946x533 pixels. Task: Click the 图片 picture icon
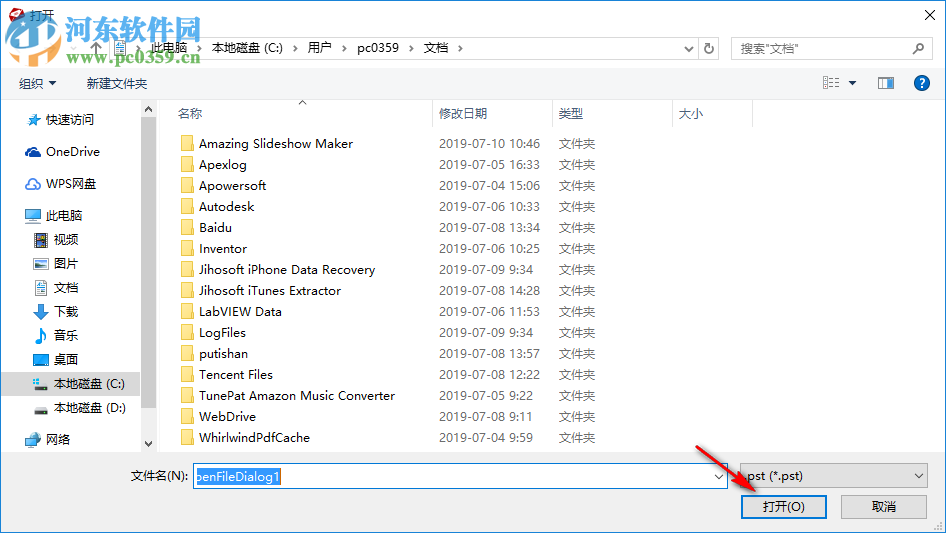click(40, 264)
